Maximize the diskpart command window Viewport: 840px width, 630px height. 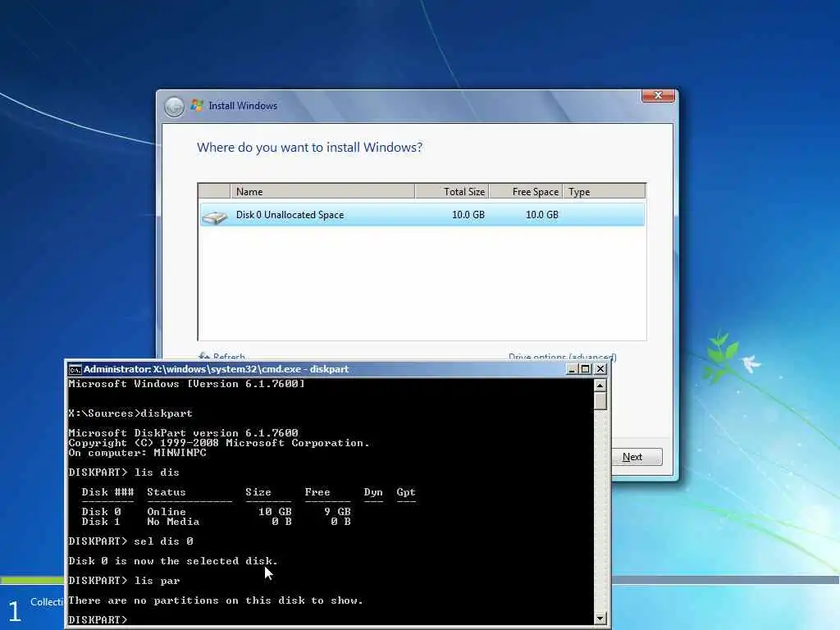click(586, 369)
